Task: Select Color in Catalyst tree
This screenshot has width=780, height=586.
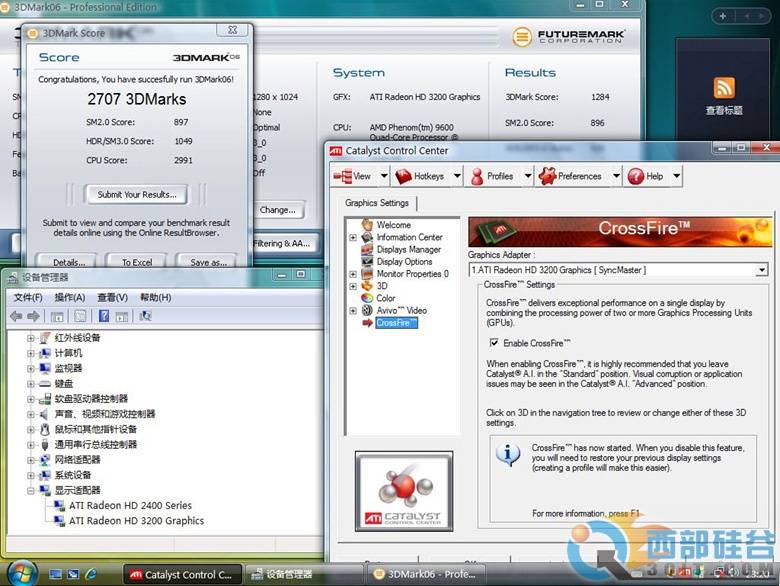Action: point(386,298)
